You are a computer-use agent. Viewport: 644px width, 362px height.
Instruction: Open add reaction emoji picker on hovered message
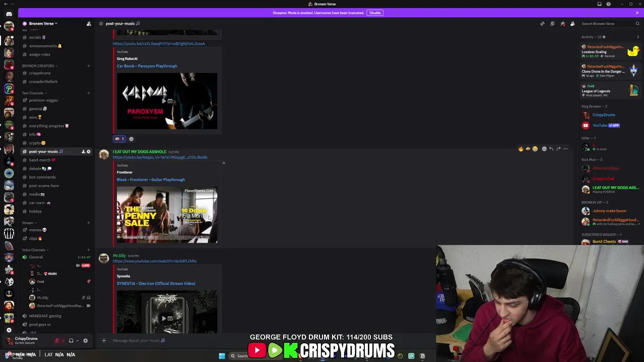tap(544, 149)
